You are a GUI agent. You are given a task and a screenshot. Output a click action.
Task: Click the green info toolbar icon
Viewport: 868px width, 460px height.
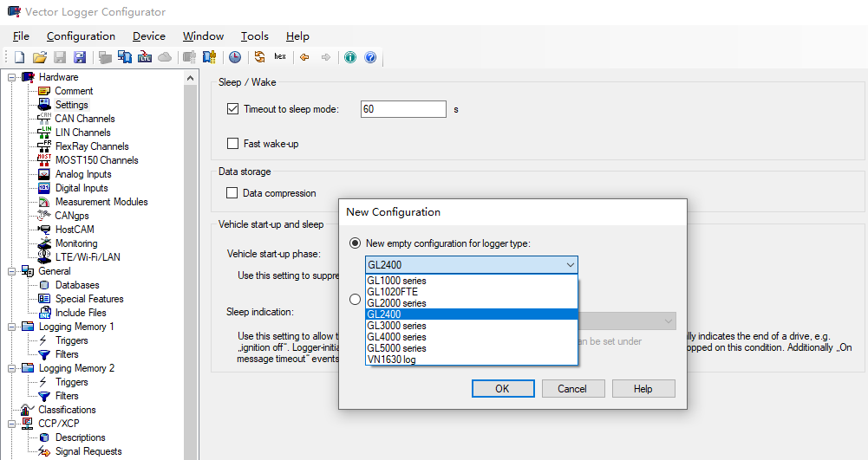pyautogui.click(x=350, y=57)
